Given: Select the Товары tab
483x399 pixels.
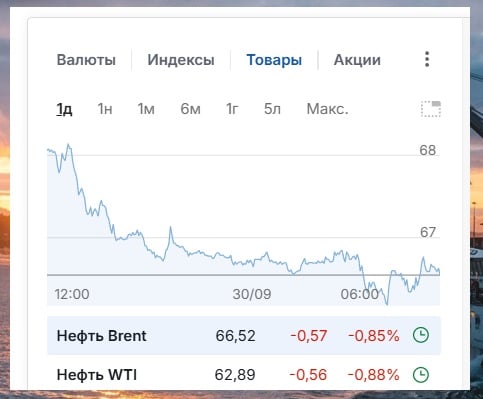Looking at the screenshot, I should click(274, 60).
